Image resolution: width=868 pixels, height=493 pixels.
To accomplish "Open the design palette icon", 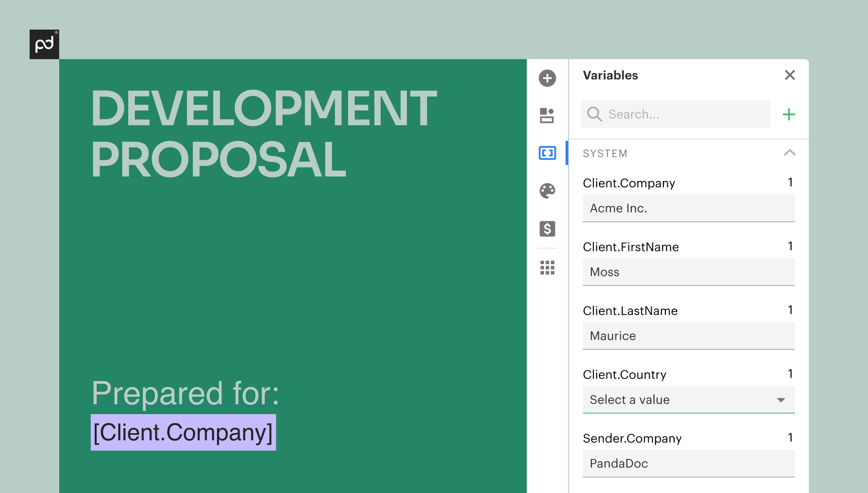I will [547, 191].
